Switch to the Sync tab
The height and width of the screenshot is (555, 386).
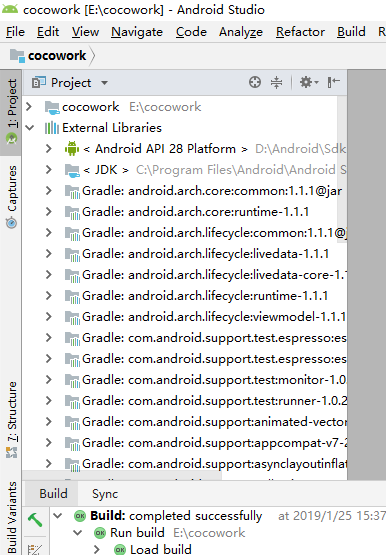pyautogui.click(x=105, y=493)
